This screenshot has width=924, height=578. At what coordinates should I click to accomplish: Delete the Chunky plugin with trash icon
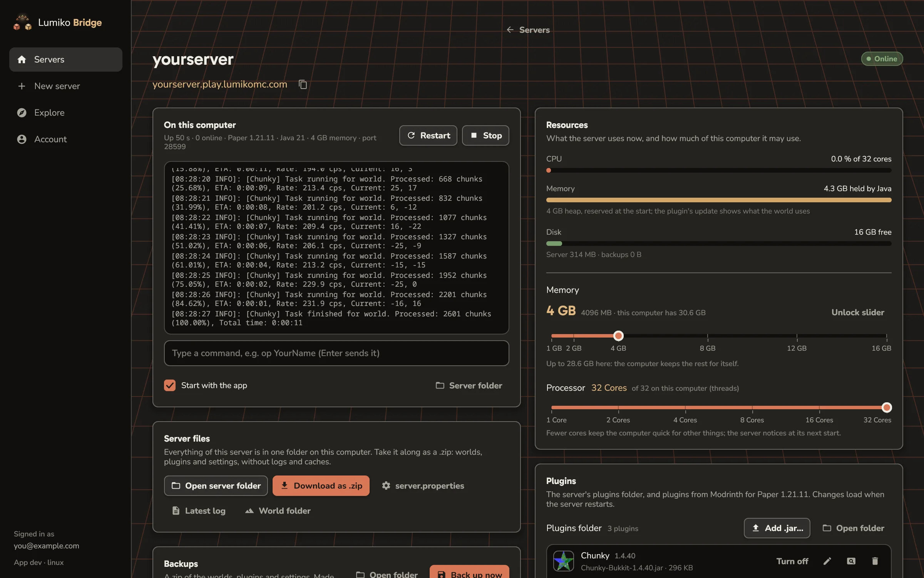pyautogui.click(x=875, y=561)
